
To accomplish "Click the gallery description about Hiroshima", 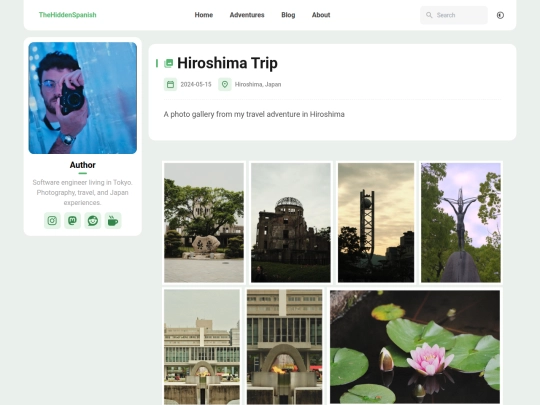I will pyautogui.click(x=254, y=114).
